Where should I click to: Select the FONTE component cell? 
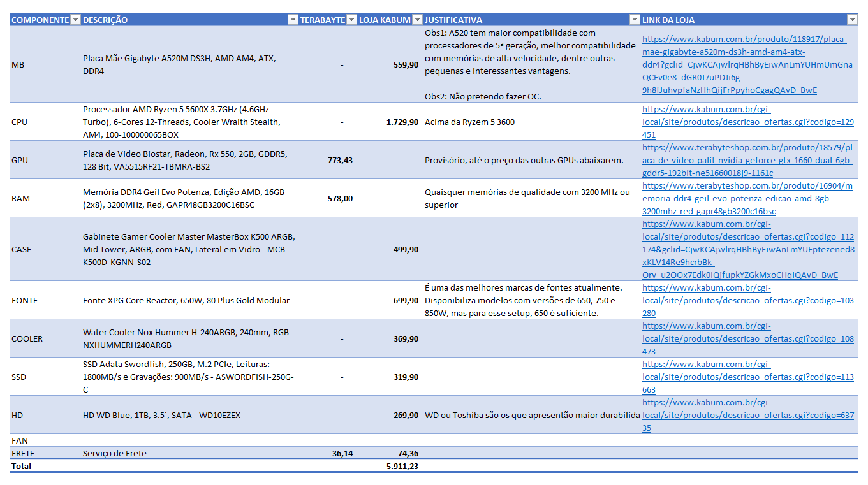[46, 300]
